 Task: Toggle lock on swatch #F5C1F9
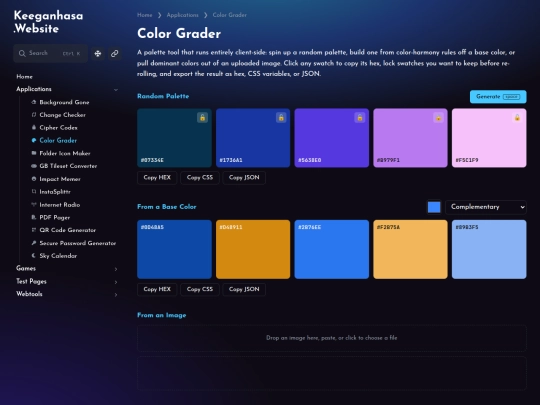(517, 117)
